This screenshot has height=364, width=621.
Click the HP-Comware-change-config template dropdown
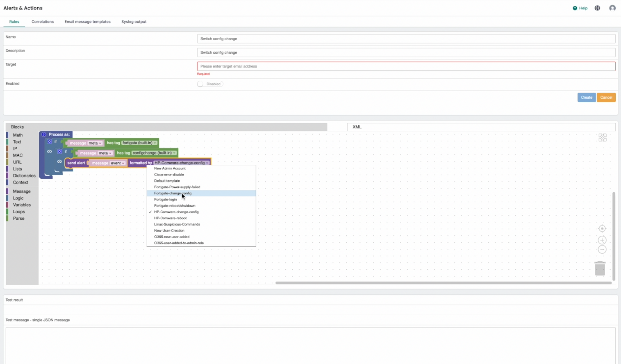[182, 163]
